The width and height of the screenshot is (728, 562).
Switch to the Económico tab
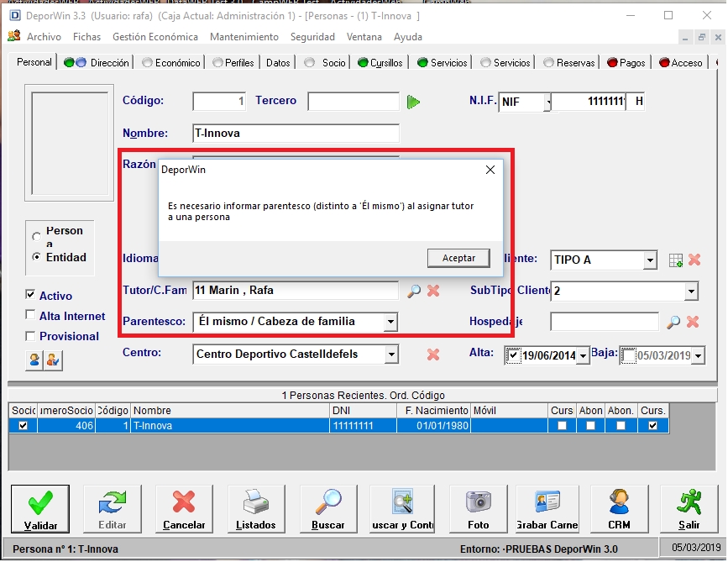coord(171,63)
